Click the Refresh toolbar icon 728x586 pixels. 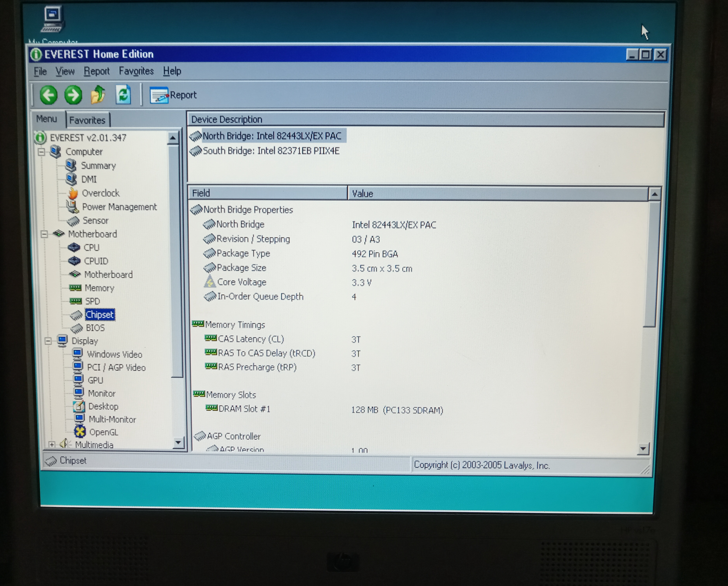(x=123, y=94)
